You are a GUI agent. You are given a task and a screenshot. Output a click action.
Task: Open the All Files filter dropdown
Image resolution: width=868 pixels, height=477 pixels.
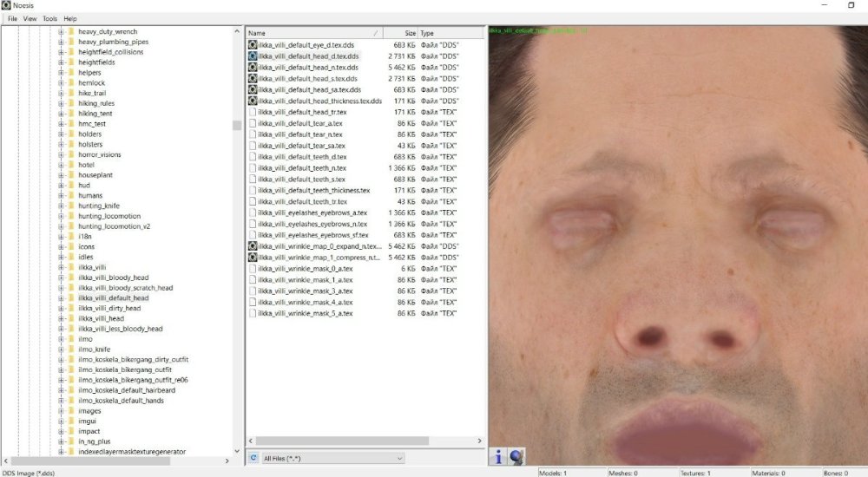tap(333, 458)
